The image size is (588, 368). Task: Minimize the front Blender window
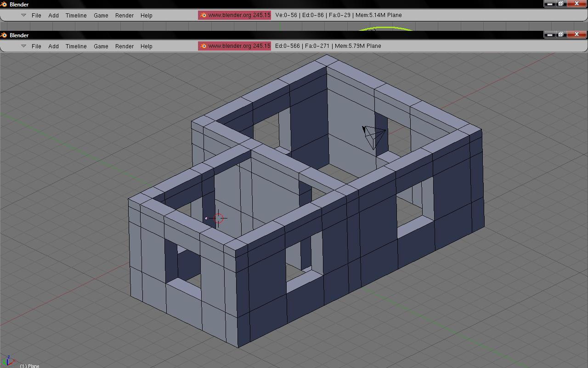point(549,34)
